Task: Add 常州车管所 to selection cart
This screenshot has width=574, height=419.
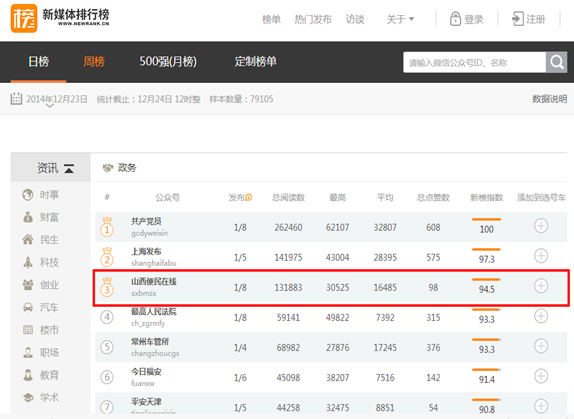Action: pos(541,346)
